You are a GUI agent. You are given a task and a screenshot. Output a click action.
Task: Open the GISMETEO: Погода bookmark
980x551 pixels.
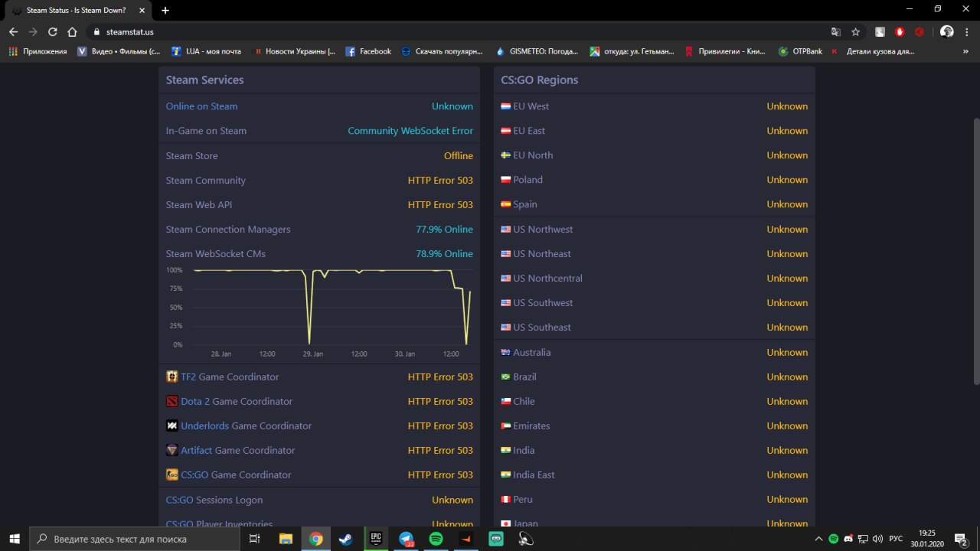click(x=537, y=51)
